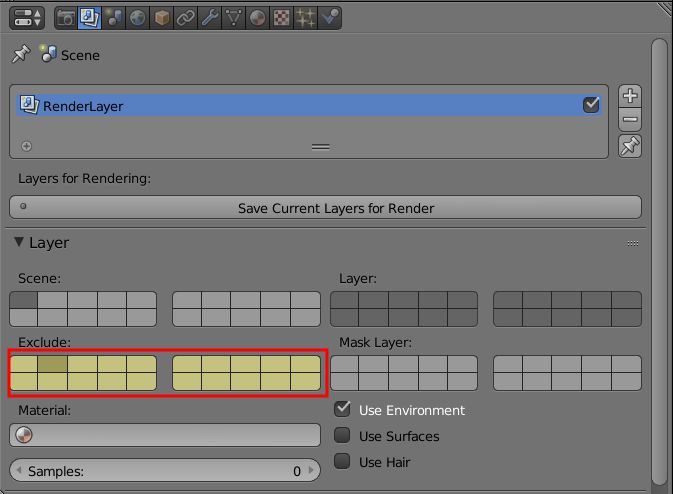673x494 pixels.
Task: Click the top-right area split corner widget
Action: tap(664, 9)
